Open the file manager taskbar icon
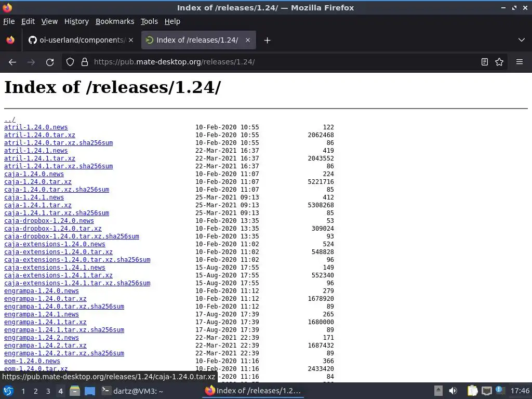Image resolution: width=532 pixels, height=399 pixels. pos(75,391)
